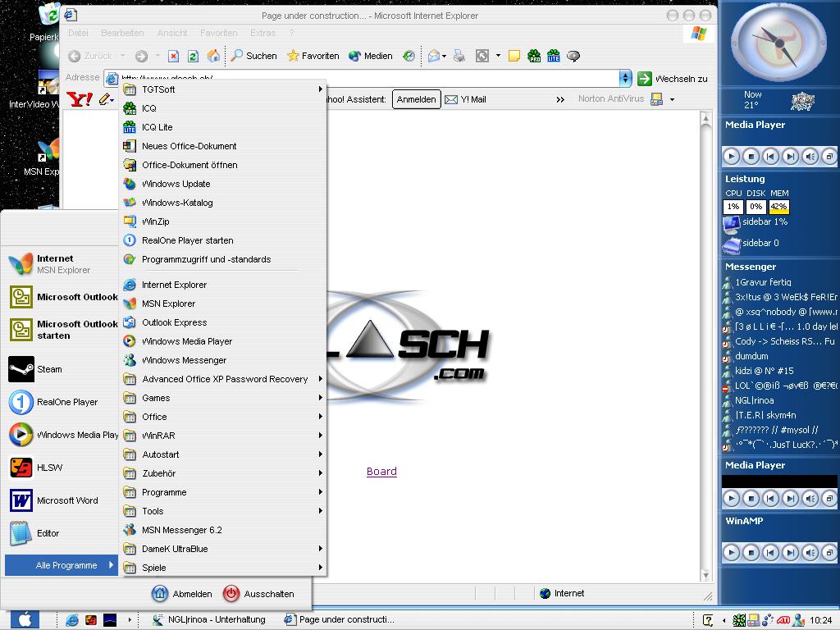840x630 pixels.
Task: Click the Yahoo! logo on the toolbar
Action: pos(80,99)
